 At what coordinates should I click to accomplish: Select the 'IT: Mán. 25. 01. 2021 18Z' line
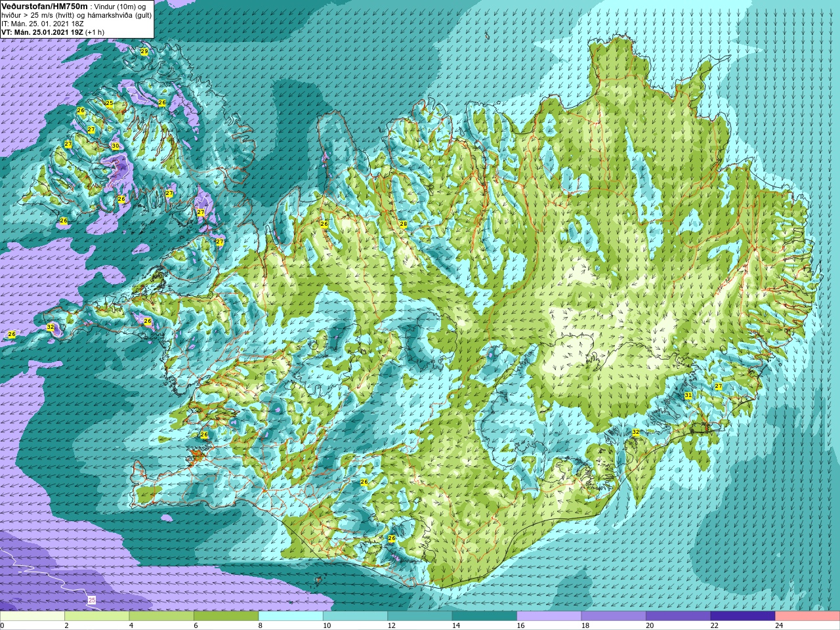43,23
